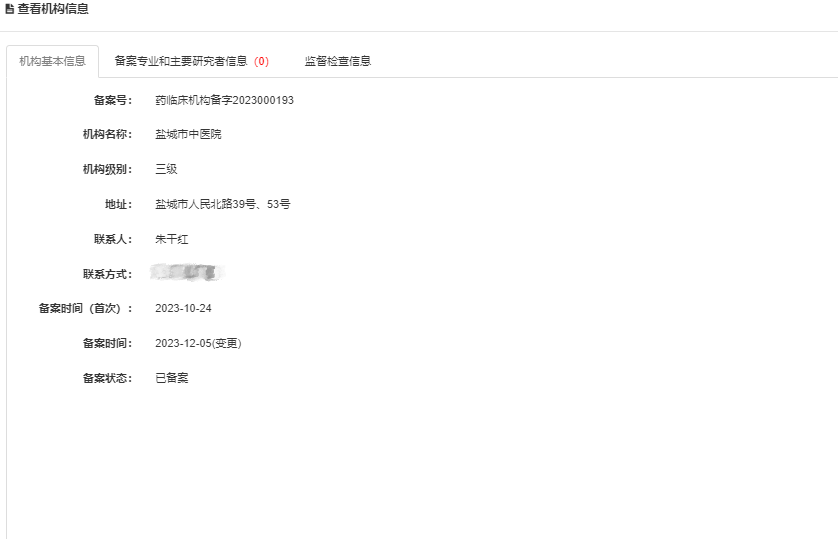This screenshot has height=539, width=838.
Task: Click the 地址 field label
Action: pyautogui.click(x=118, y=204)
